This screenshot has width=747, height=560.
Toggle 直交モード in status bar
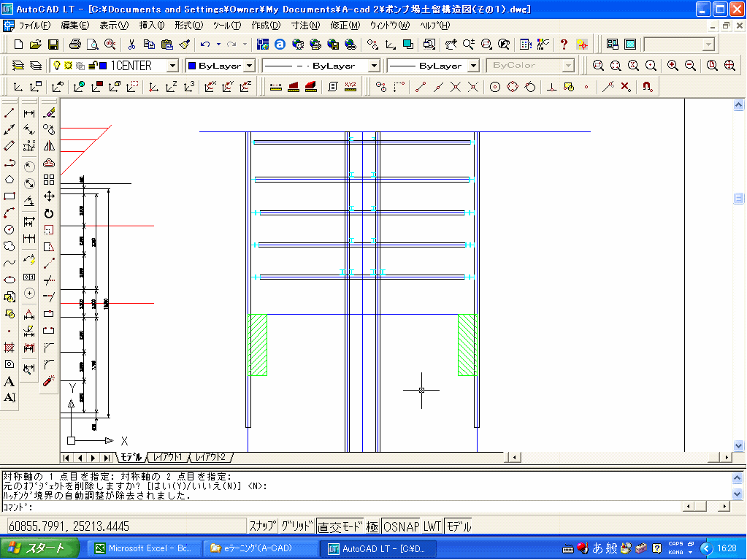(340, 526)
